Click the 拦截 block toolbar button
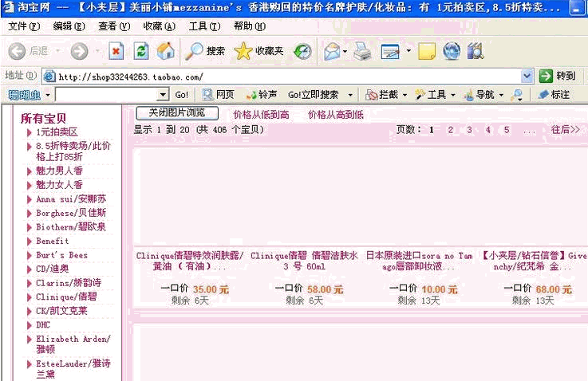Screen dimensions: 588x381 point(381,95)
